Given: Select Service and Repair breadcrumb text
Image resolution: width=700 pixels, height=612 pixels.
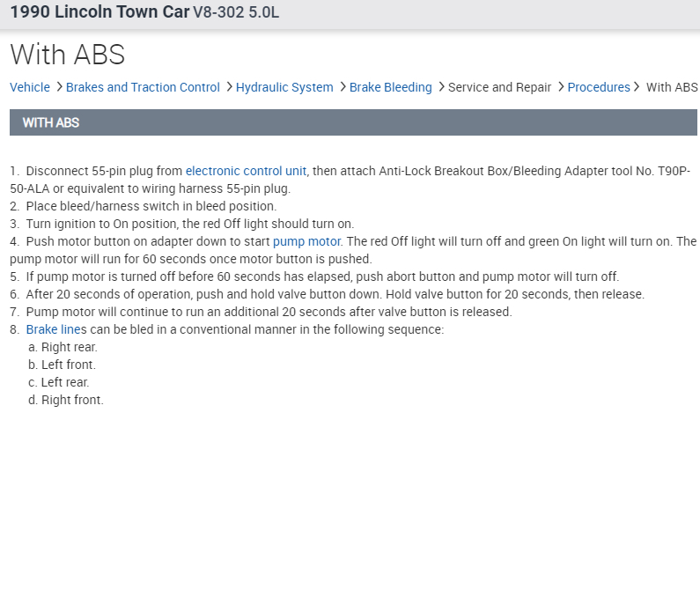Looking at the screenshot, I should tap(499, 87).
